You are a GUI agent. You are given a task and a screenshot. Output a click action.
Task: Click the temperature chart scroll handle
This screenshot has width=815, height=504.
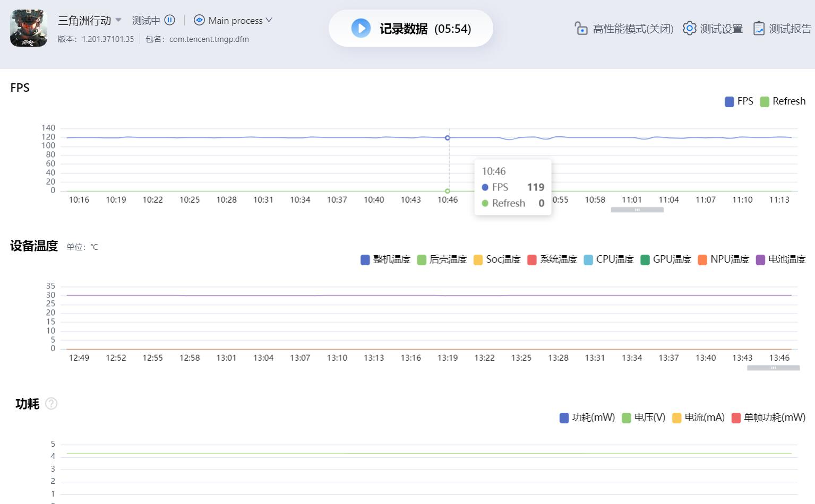pyautogui.click(x=773, y=368)
